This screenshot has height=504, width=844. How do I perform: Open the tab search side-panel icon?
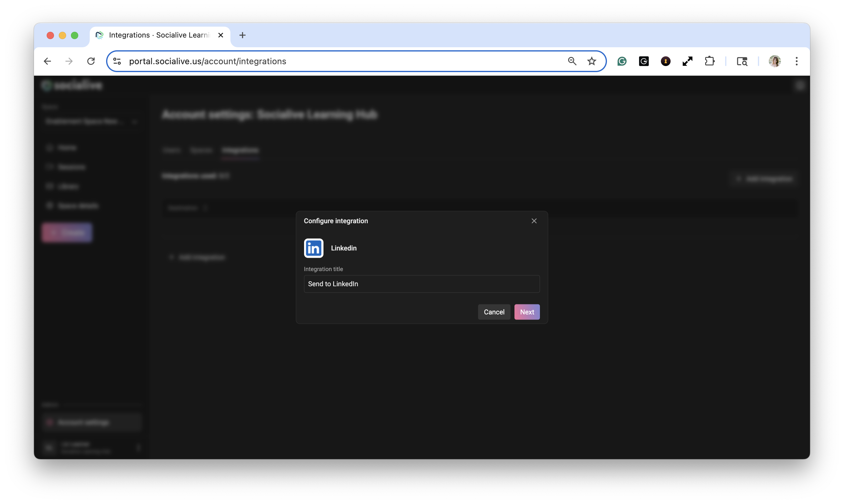[x=742, y=61]
